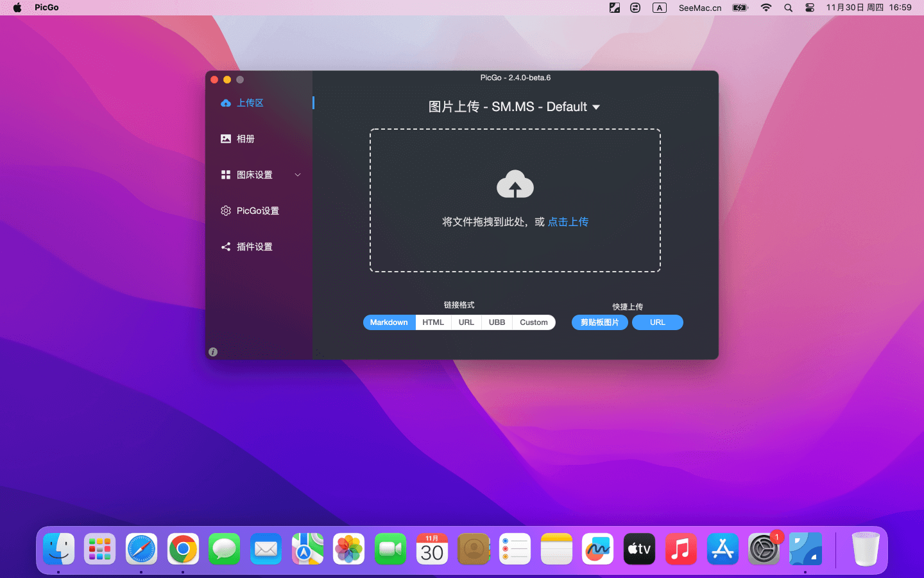Switch link format to HTML
Image resolution: width=924 pixels, height=578 pixels.
point(433,322)
